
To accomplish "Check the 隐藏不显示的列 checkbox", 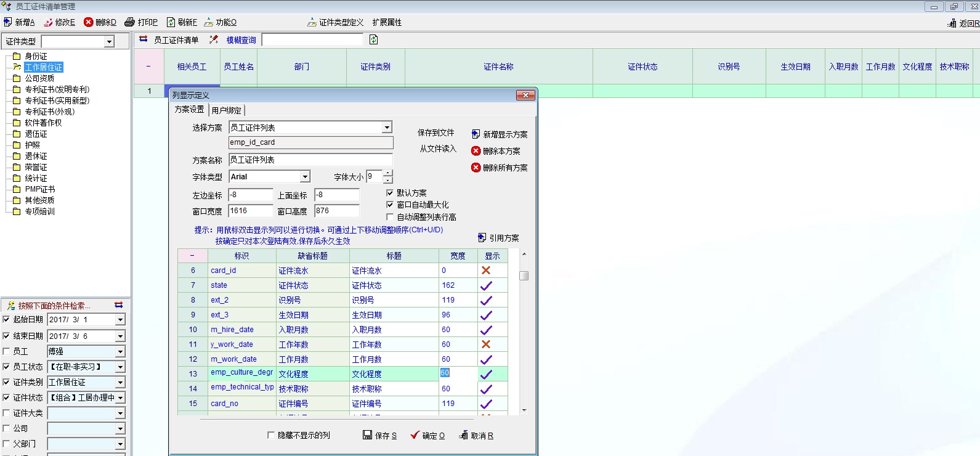I will (x=271, y=435).
